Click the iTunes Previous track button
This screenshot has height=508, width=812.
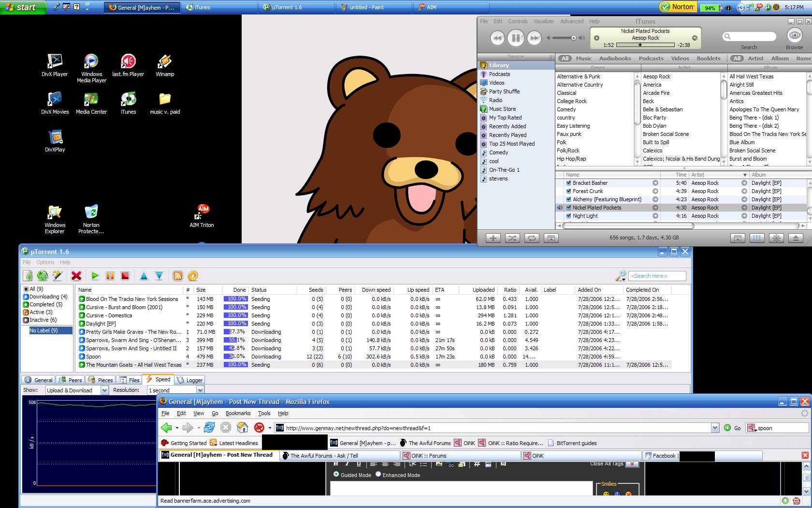coord(497,38)
